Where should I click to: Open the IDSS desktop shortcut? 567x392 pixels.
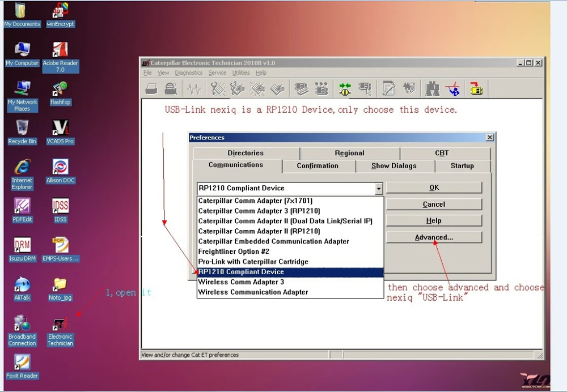pos(61,210)
